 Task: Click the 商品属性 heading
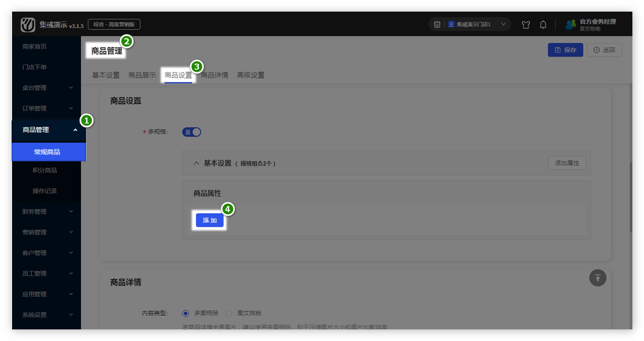207,193
